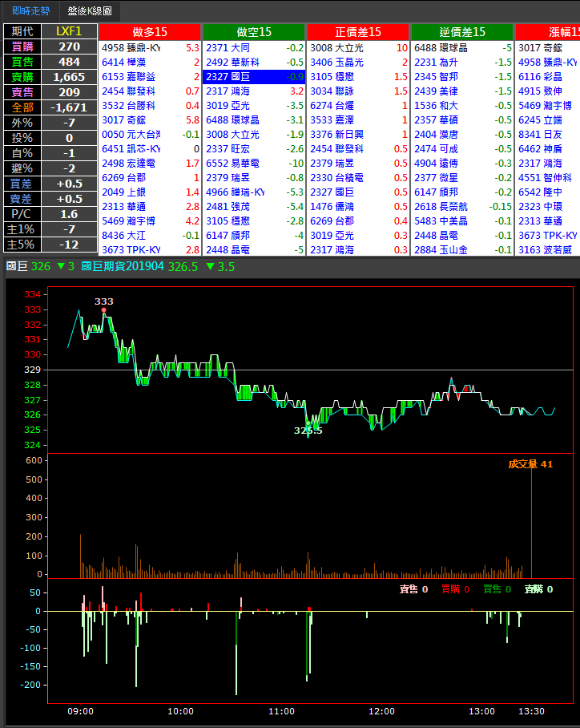The height and width of the screenshot is (728, 580).
Task: Click the 逆價差15 column header
Action: tap(462, 32)
